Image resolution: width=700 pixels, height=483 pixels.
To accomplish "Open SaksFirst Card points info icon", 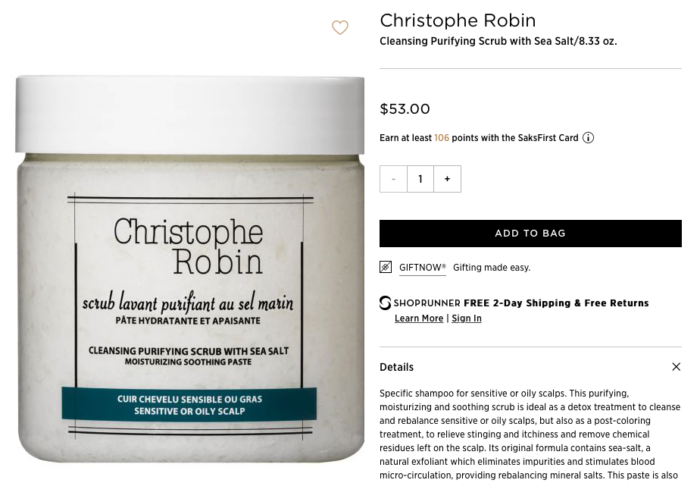I will (x=588, y=138).
